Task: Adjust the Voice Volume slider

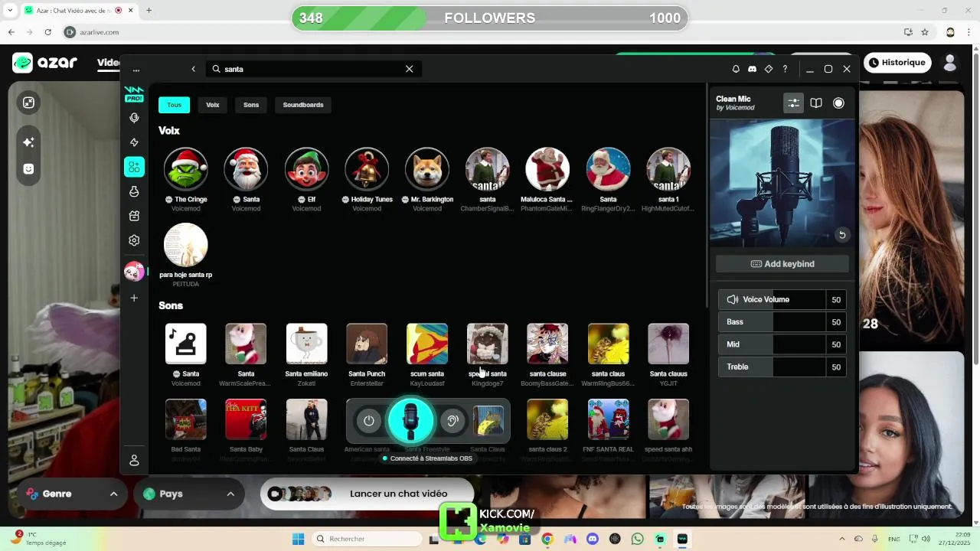Action: pyautogui.click(x=782, y=299)
